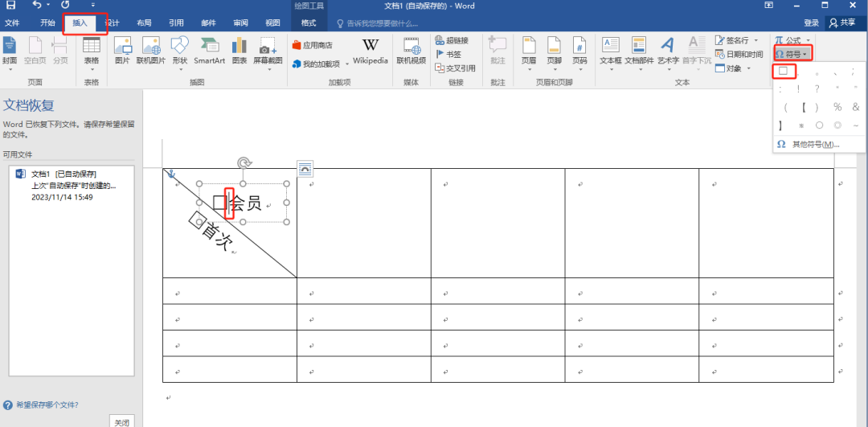Click the rotate handle above the text box
The width and height of the screenshot is (868, 427).
(x=244, y=163)
